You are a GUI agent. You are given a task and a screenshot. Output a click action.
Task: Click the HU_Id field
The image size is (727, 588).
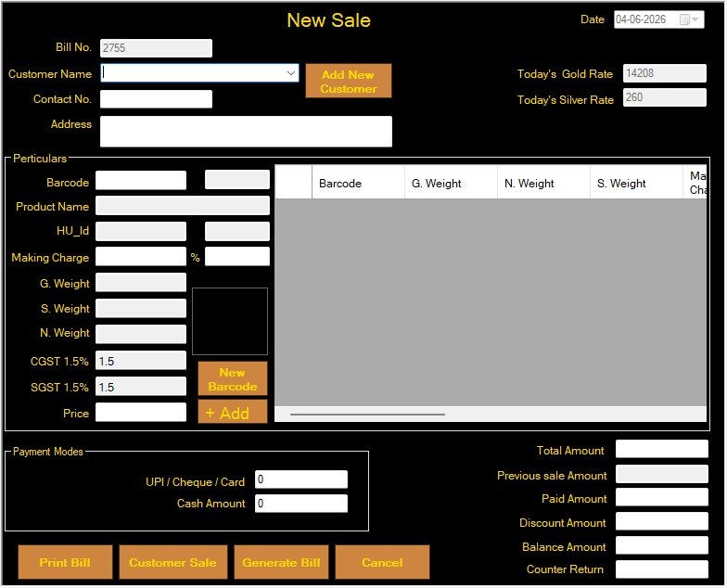[141, 231]
